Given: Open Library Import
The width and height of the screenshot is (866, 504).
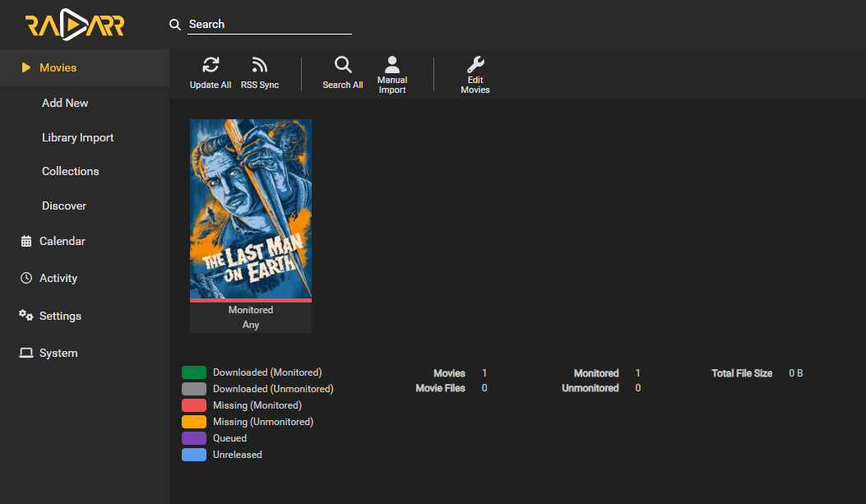Looking at the screenshot, I should (77, 137).
